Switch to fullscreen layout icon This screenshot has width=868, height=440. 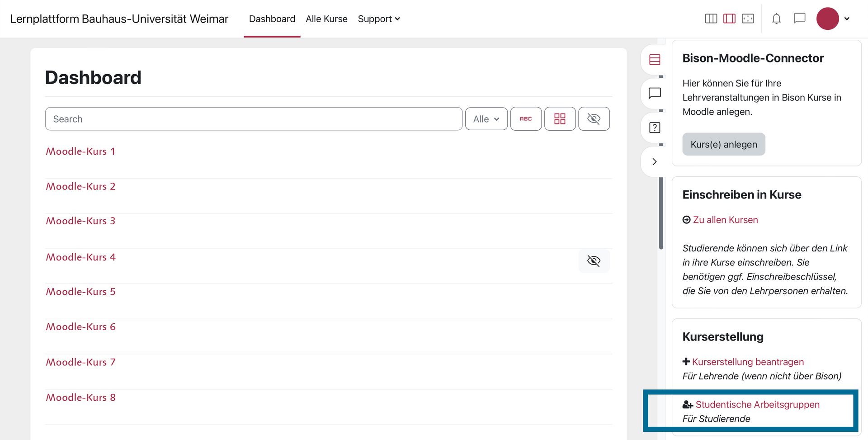click(748, 19)
